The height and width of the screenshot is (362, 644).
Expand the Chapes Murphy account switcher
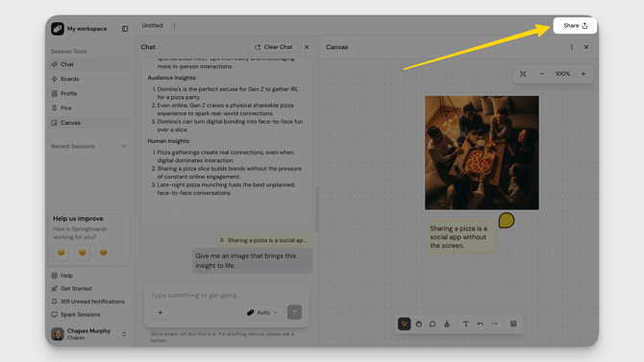(124, 334)
